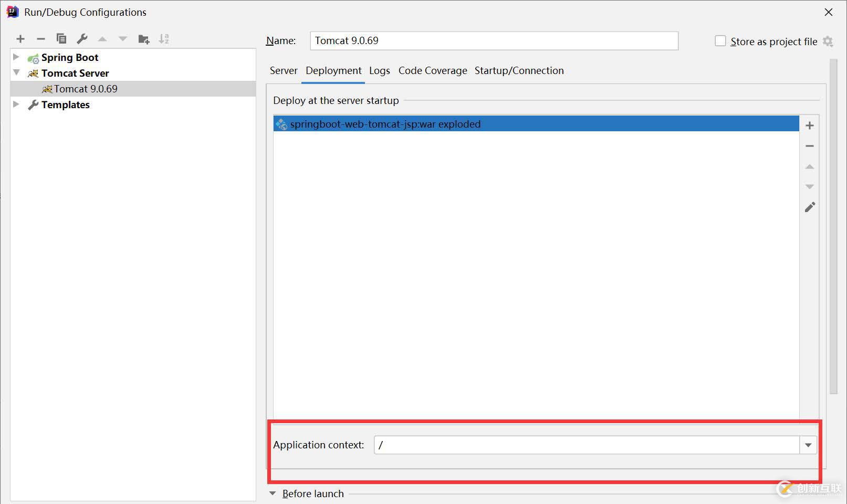Open edit templates wrench in toolbar

coord(82,39)
